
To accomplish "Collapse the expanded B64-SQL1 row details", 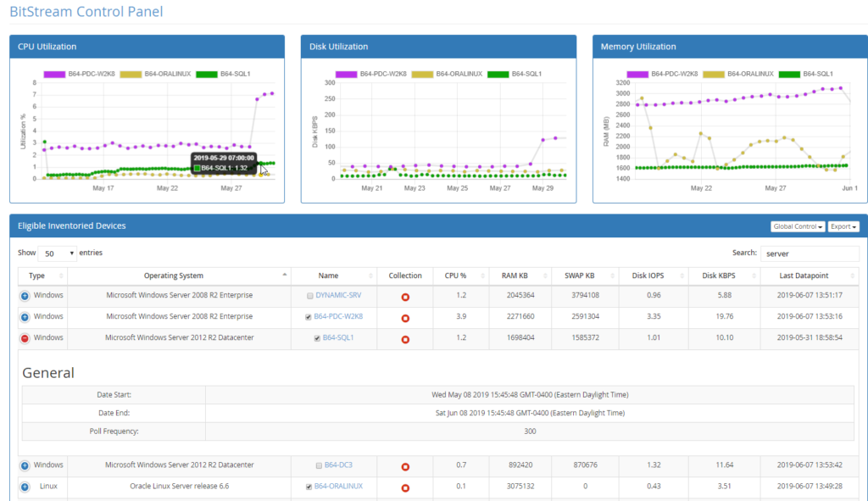I will pos(25,338).
